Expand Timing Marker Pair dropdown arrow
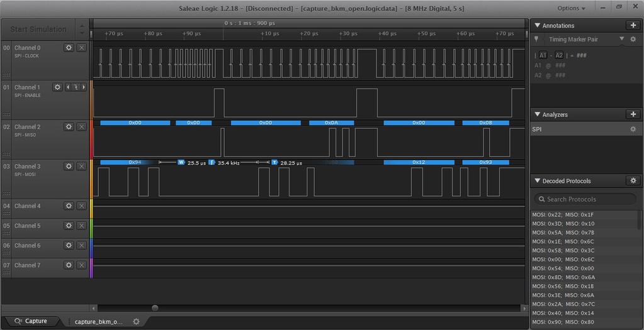 coord(622,39)
